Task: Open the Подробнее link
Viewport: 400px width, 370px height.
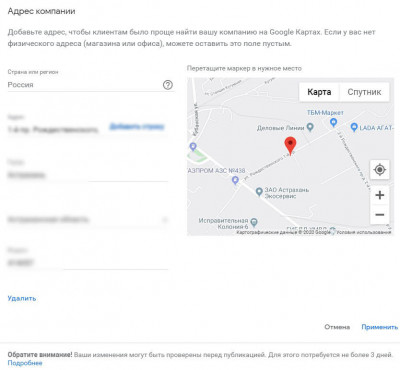Action: [x=25, y=363]
